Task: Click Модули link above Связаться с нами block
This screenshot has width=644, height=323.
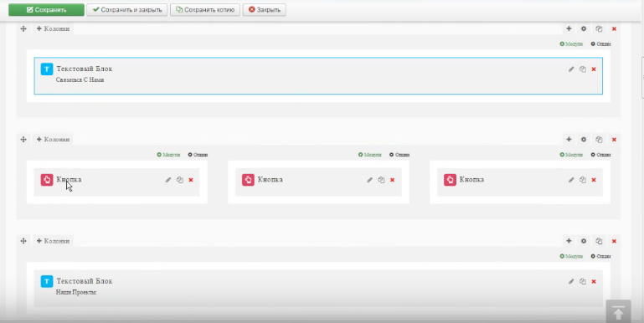Action: click(x=571, y=44)
